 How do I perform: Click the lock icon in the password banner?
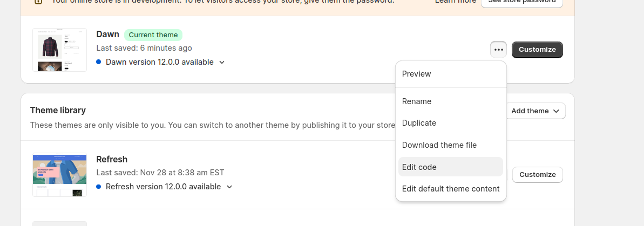click(38, 2)
